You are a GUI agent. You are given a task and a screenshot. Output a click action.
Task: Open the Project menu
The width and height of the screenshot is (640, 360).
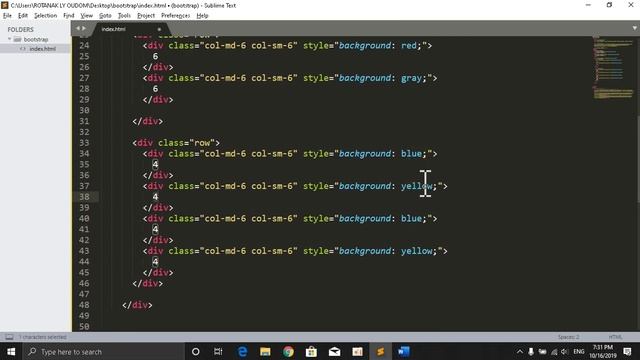tap(146, 16)
